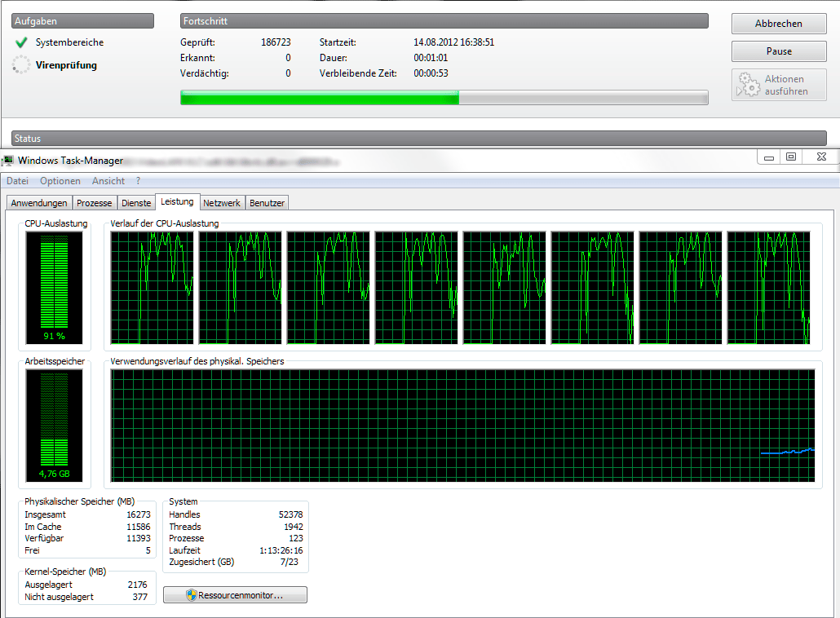Viewport: 840px width, 618px height.
Task: Click the Zugesichert (GB) value 7/23
Action: pyautogui.click(x=290, y=562)
